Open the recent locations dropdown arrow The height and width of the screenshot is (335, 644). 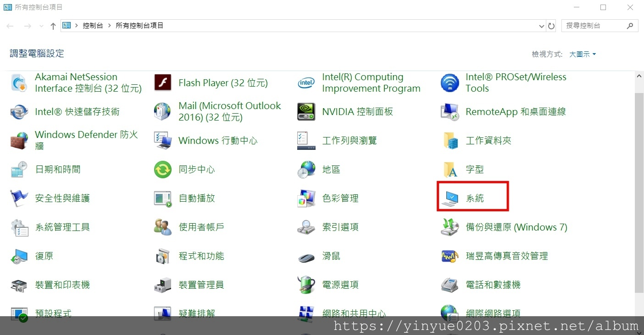pos(41,26)
